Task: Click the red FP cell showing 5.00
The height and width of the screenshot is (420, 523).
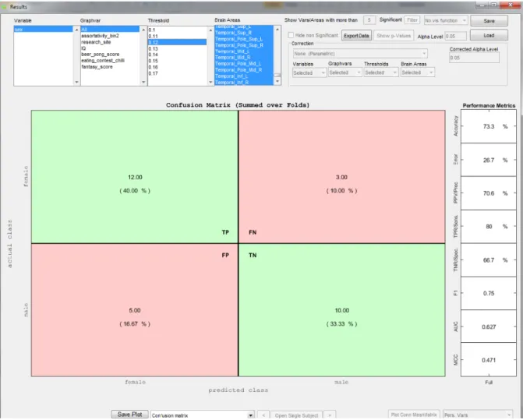Action: (x=135, y=310)
